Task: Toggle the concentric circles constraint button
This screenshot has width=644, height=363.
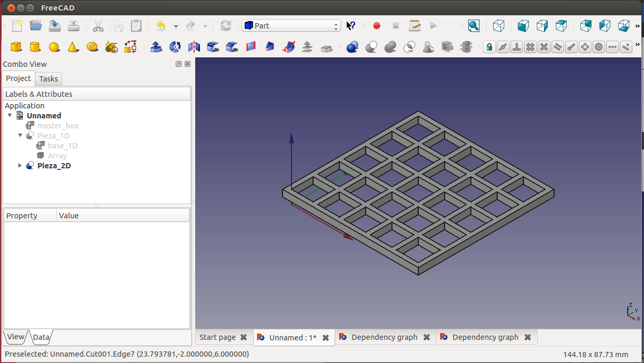Action: (x=599, y=47)
